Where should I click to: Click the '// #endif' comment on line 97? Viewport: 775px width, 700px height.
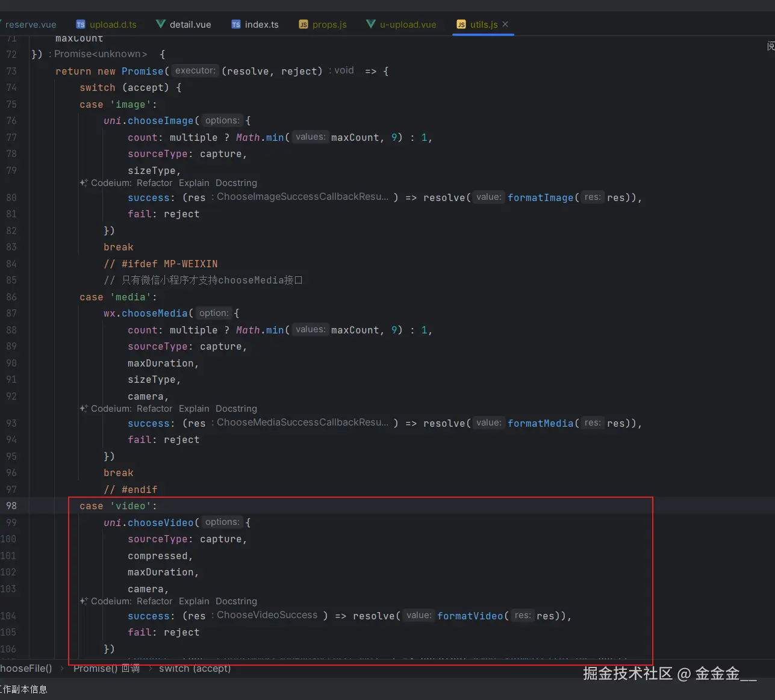[x=131, y=490]
